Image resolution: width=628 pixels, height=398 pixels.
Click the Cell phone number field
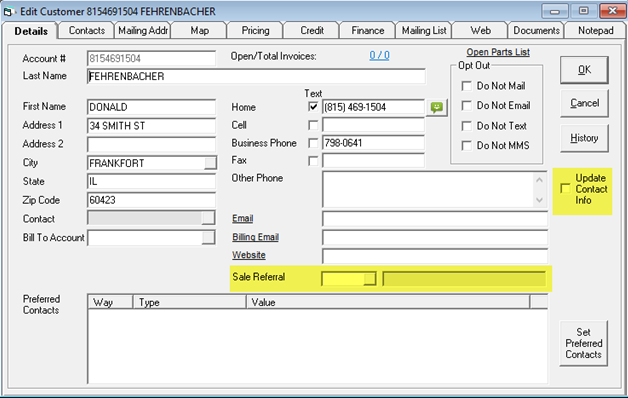tap(373, 125)
